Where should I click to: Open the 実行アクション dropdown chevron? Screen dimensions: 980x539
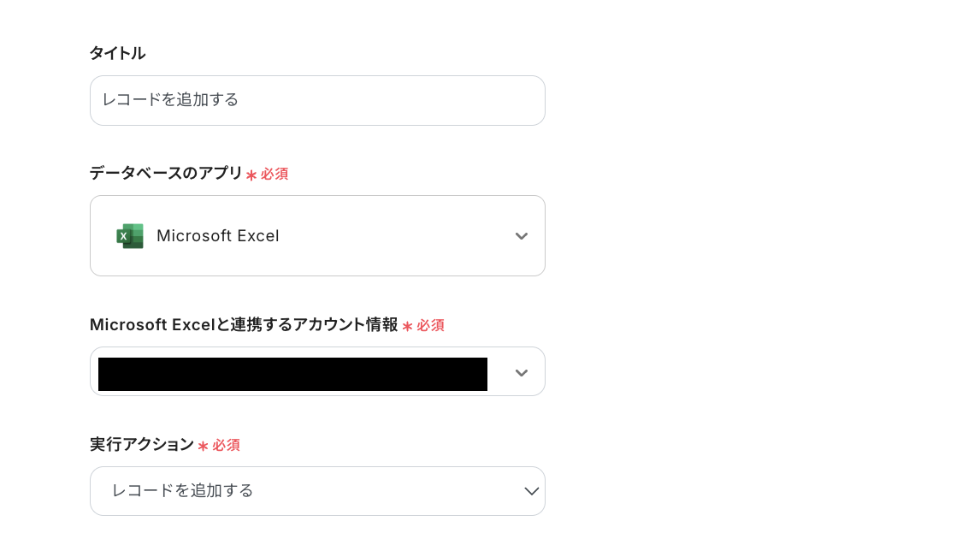pos(531,491)
